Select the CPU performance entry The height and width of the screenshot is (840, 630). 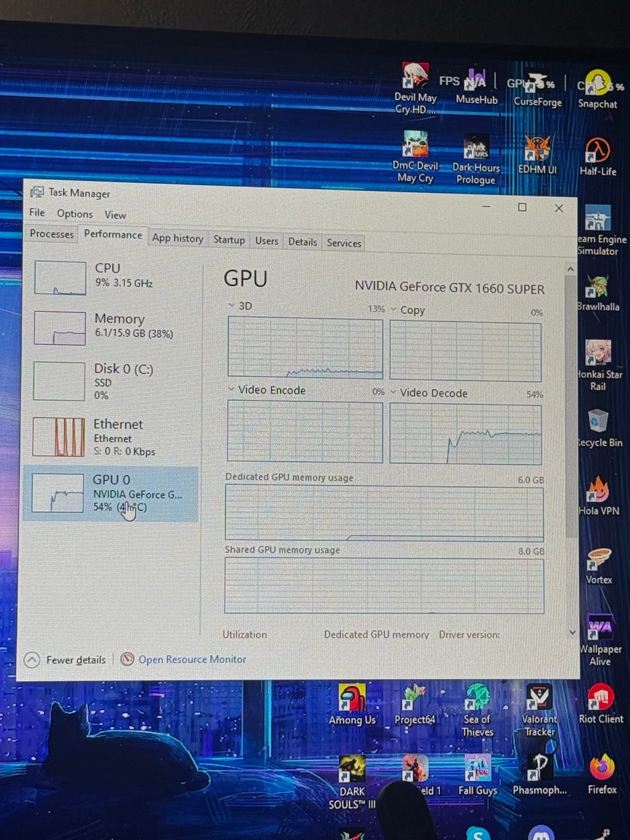point(110,276)
